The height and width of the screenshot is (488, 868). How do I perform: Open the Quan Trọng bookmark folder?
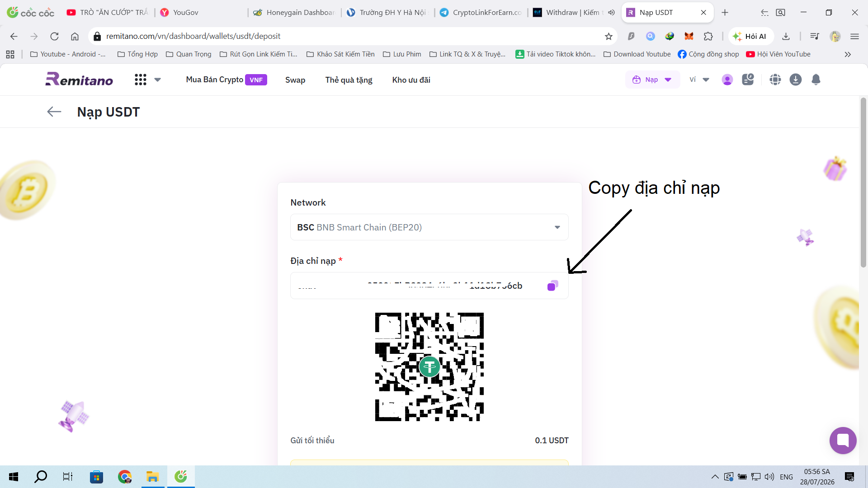189,54
